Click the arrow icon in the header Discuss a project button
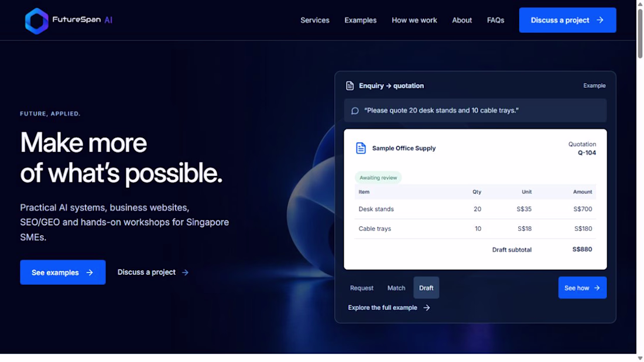 pyautogui.click(x=600, y=20)
